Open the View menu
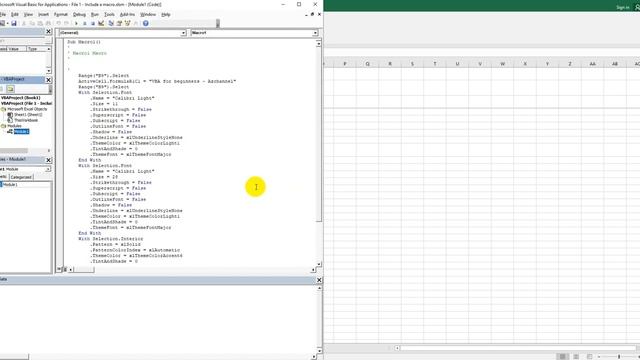 28,14
